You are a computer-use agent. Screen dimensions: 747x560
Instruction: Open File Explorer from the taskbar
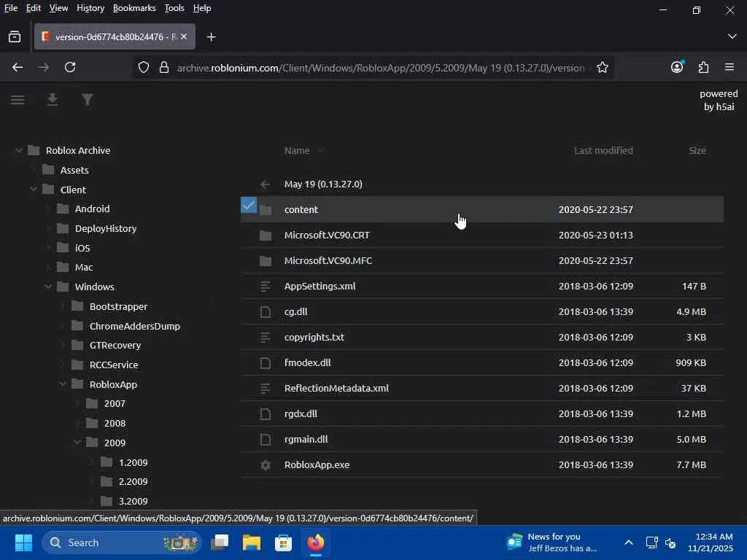pos(252,542)
